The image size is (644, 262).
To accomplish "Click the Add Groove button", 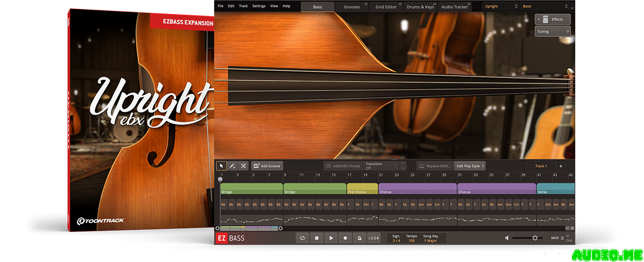I will click(x=267, y=166).
